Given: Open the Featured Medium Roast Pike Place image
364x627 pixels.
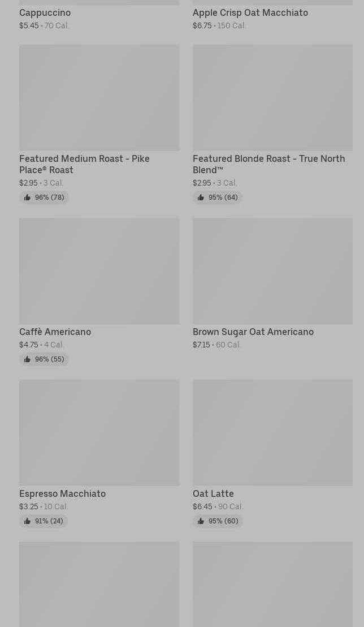Looking at the screenshot, I should pyautogui.click(x=99, y=98).
